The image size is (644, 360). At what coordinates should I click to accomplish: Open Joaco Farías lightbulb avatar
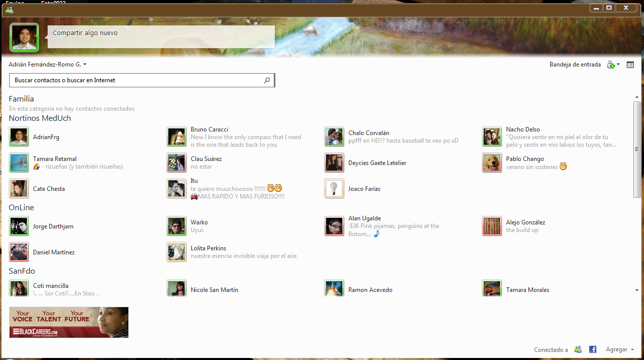[334, 189]
